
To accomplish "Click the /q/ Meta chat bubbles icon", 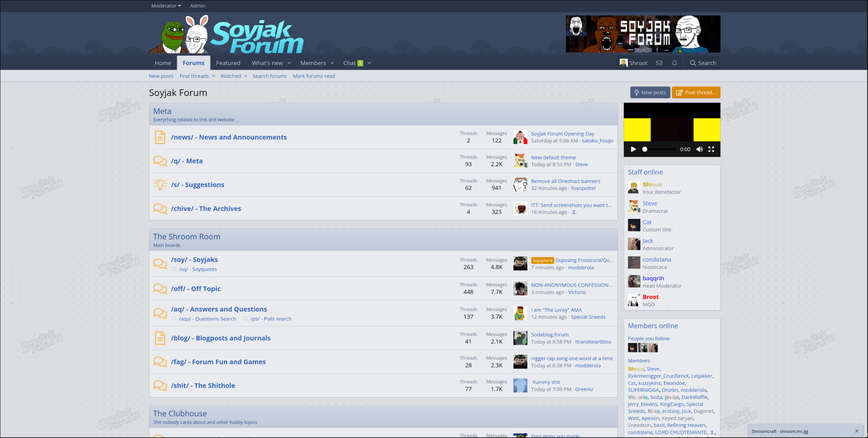I will 160,161.
